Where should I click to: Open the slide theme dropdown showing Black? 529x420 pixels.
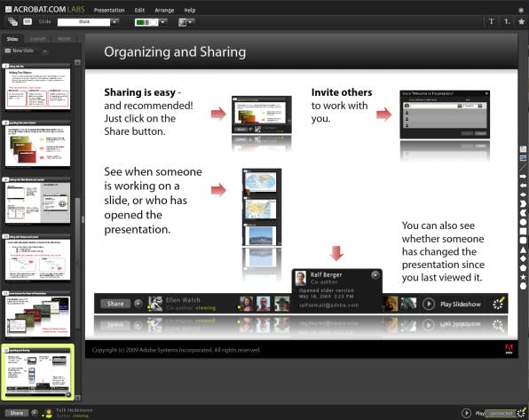pos(88,22)
